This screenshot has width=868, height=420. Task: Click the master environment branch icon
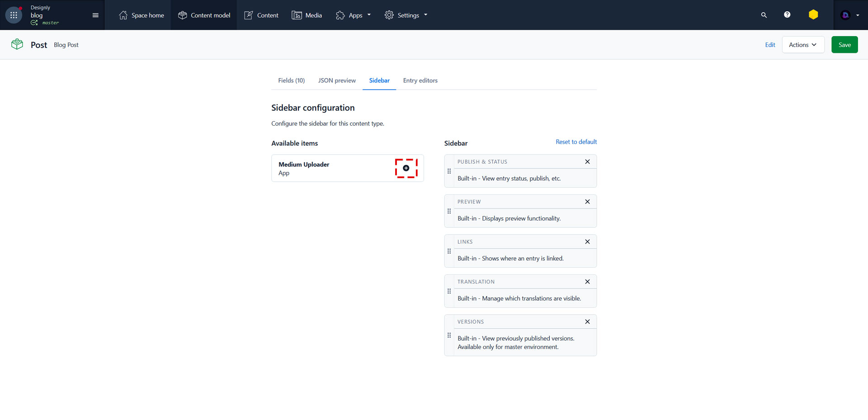[34, 23]
